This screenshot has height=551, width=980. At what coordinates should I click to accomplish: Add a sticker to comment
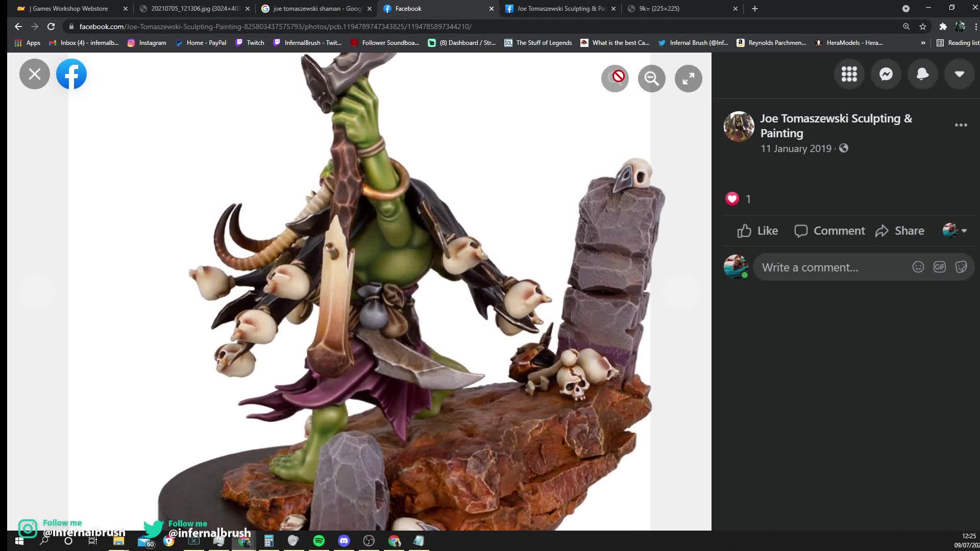961,267
